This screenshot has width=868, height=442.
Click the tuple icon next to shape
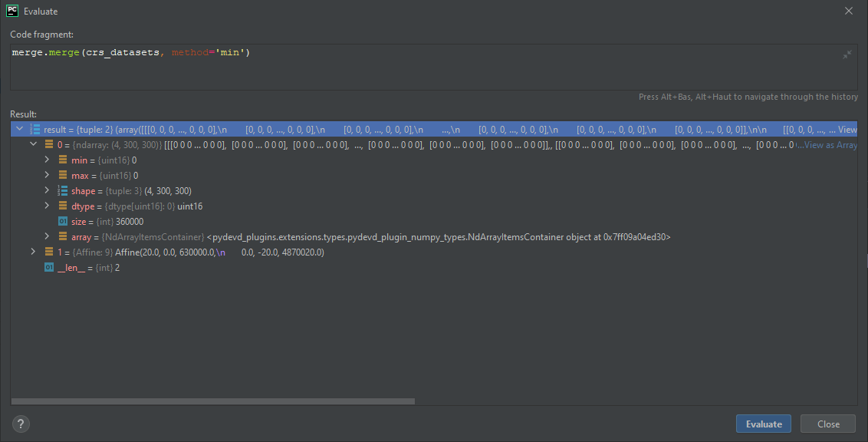(x=61, y=190)
